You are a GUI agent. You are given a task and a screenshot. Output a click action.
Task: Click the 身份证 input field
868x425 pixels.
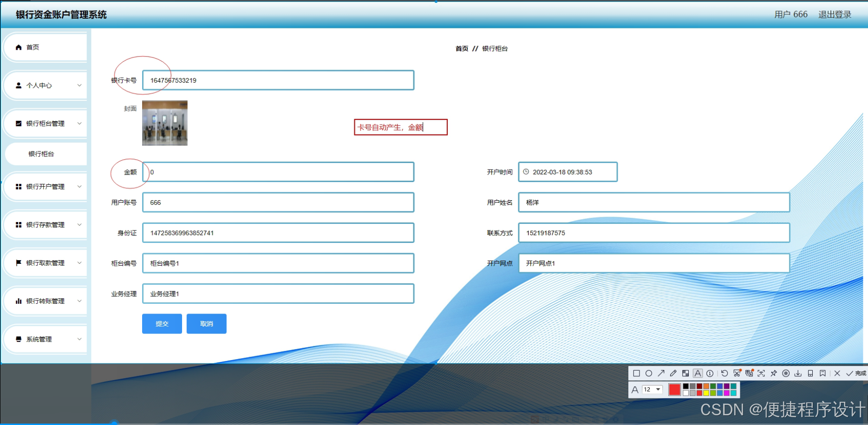coord(278,233)
